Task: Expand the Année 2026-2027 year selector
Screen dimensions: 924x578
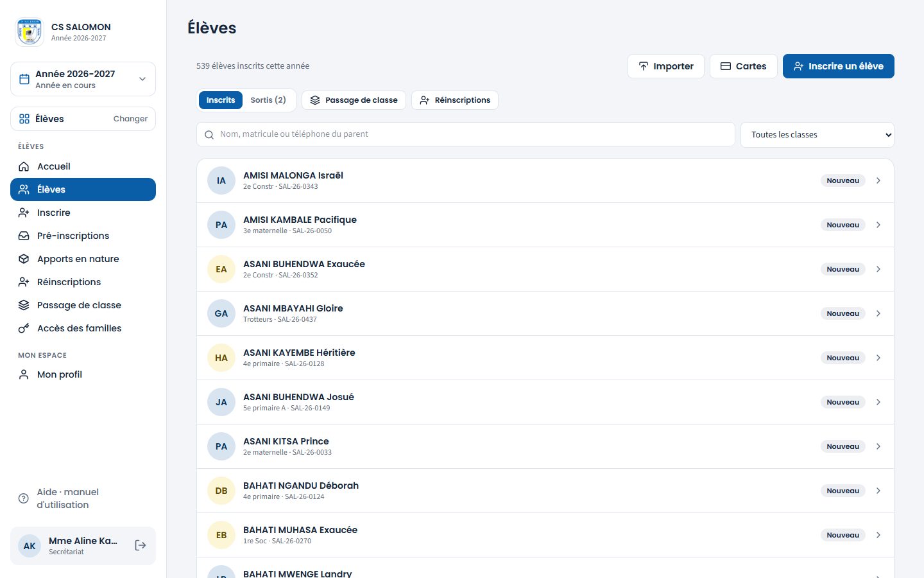Action: coord(83,79)
